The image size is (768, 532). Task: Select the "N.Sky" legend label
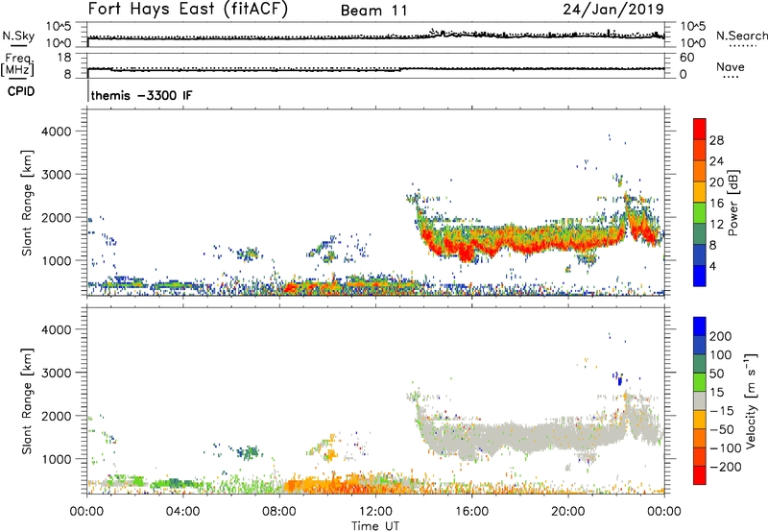18,36
